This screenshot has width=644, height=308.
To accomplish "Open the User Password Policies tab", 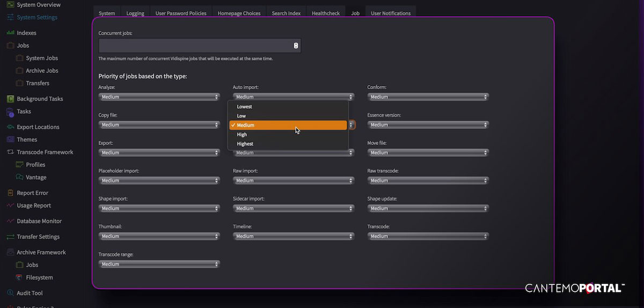I will coord(181,13).
